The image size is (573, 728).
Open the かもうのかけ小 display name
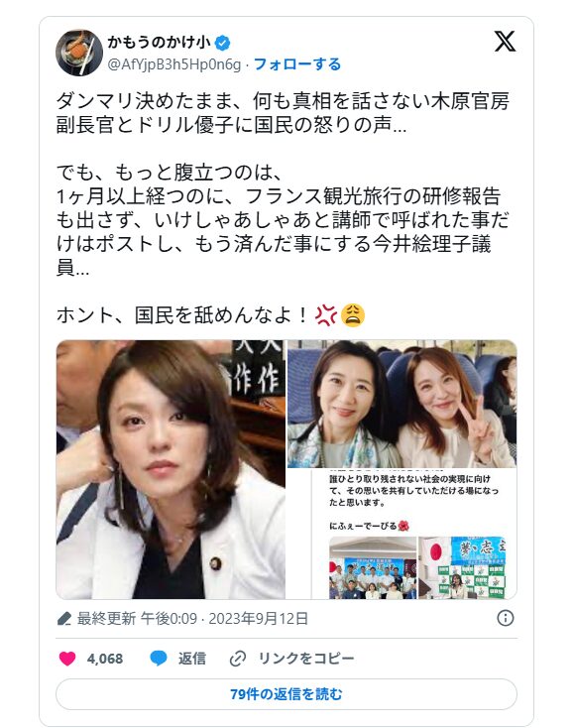point(160,43)
